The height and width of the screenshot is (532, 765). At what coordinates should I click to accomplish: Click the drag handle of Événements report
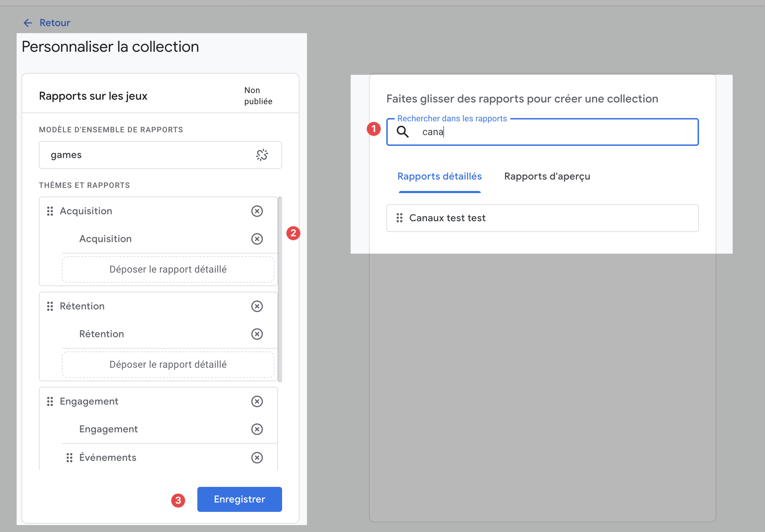pyautogui.click(x=69, y=458)
